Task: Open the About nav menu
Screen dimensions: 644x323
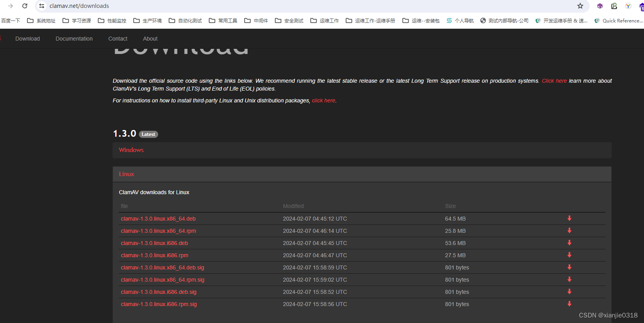Action: (x=150, y=39)
